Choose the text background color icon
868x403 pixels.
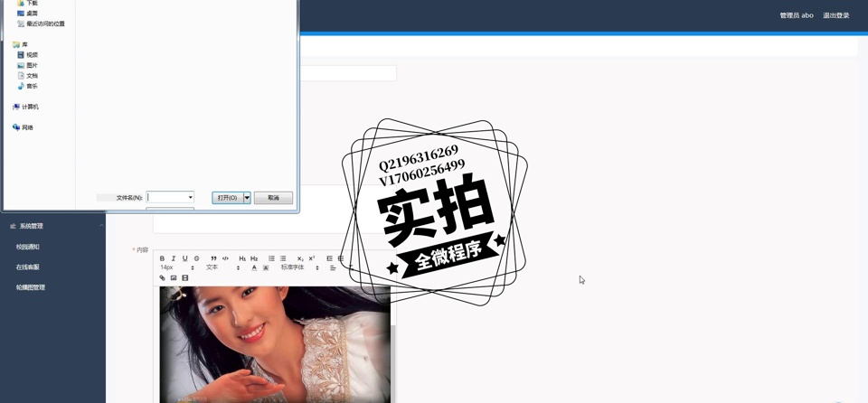(x=266, y=268)
